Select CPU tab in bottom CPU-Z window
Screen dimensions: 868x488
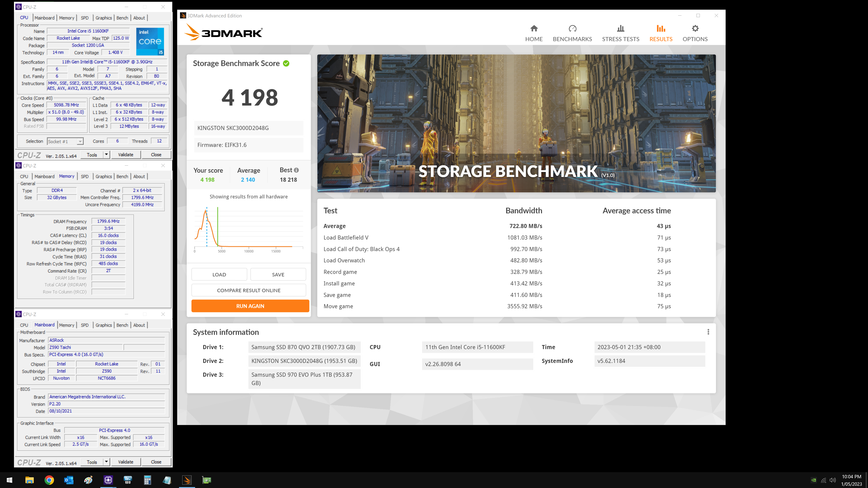24,325
